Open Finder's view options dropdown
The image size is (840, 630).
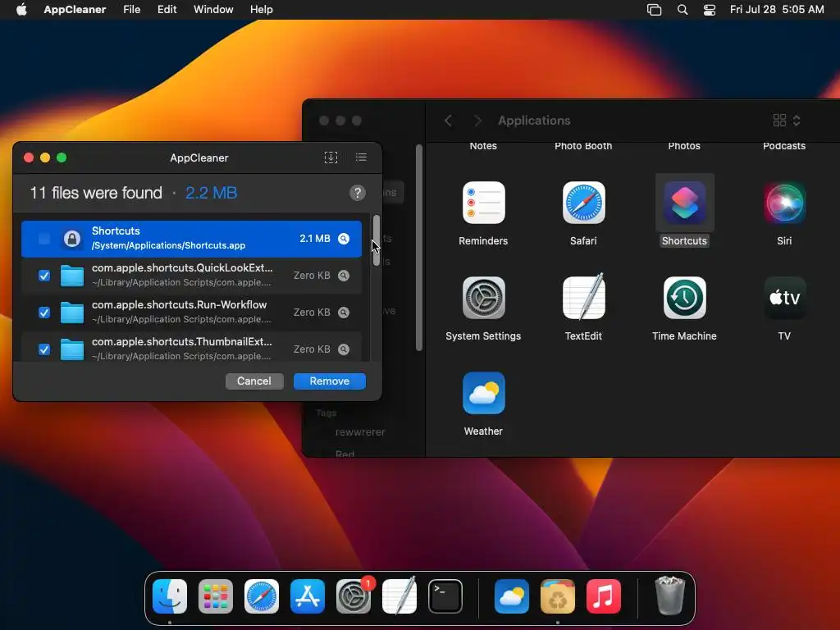(x=787, y=121)
